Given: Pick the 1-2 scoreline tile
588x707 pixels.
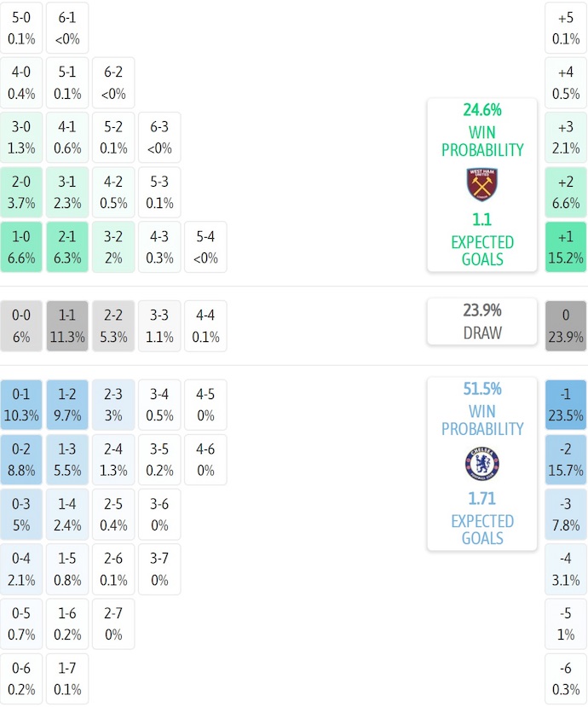Looking at the screenshot, I should (x=67, y=405).
